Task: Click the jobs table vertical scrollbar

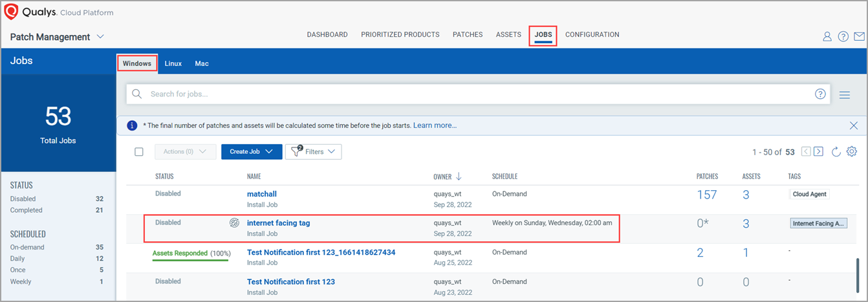Action: pyautogui.click(x=859, y=275)
